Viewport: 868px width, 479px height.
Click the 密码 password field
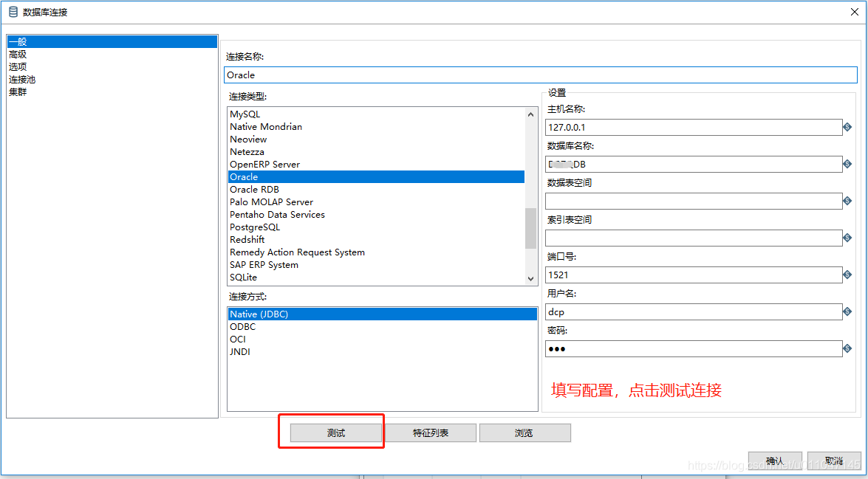(694, 348)
